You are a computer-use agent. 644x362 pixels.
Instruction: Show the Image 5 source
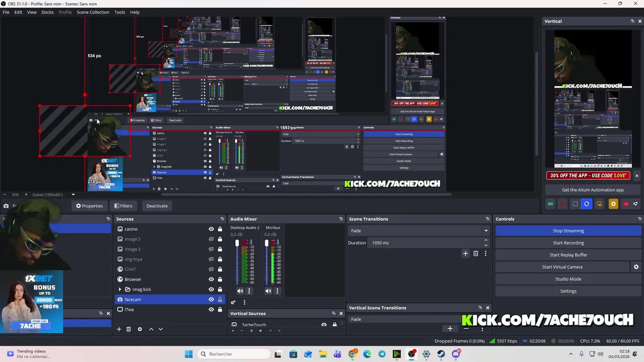point(211,239)
